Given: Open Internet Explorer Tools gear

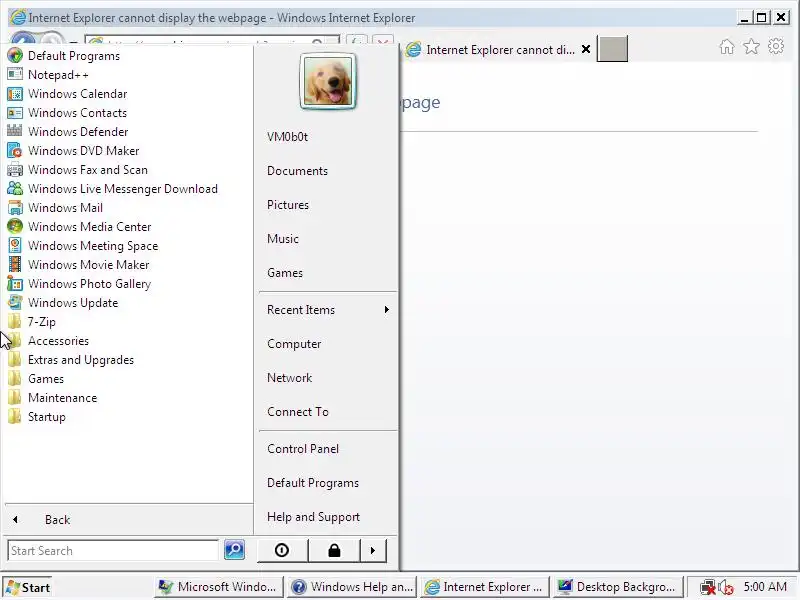Looking at the screenshot, I should (776, 46).
